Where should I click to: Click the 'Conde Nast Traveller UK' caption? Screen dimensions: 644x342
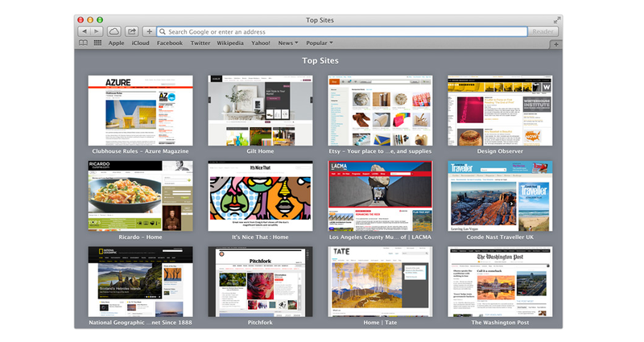click(500, 237)
